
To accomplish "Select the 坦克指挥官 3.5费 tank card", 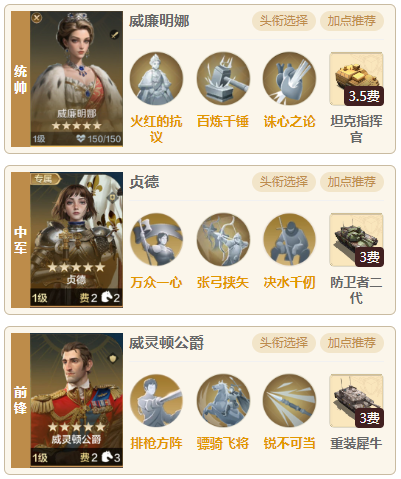I will click(356, 79).
